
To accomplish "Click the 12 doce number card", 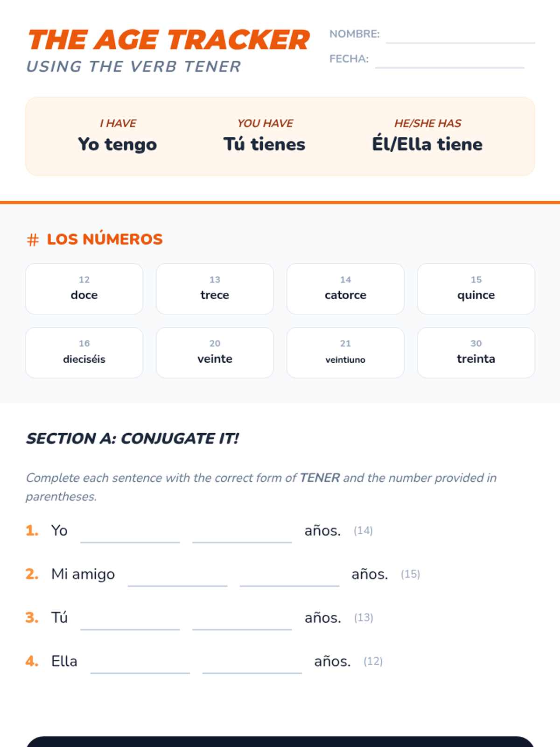I will pyautogui.click(x=84, y=289).
